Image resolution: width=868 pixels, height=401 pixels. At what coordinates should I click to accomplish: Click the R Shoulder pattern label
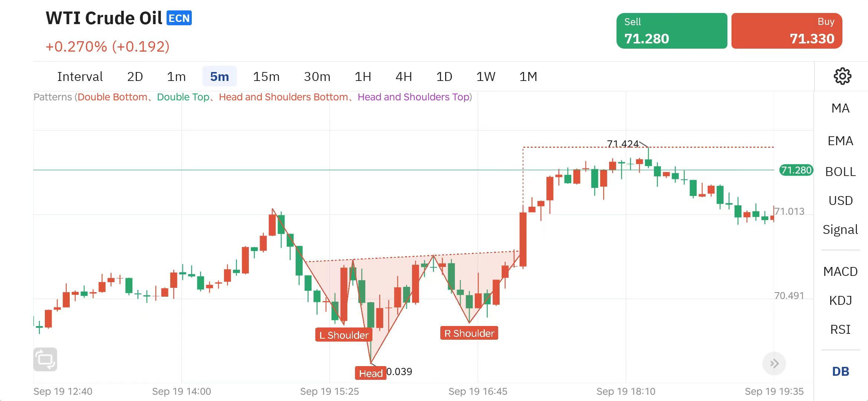click(469, 333)
